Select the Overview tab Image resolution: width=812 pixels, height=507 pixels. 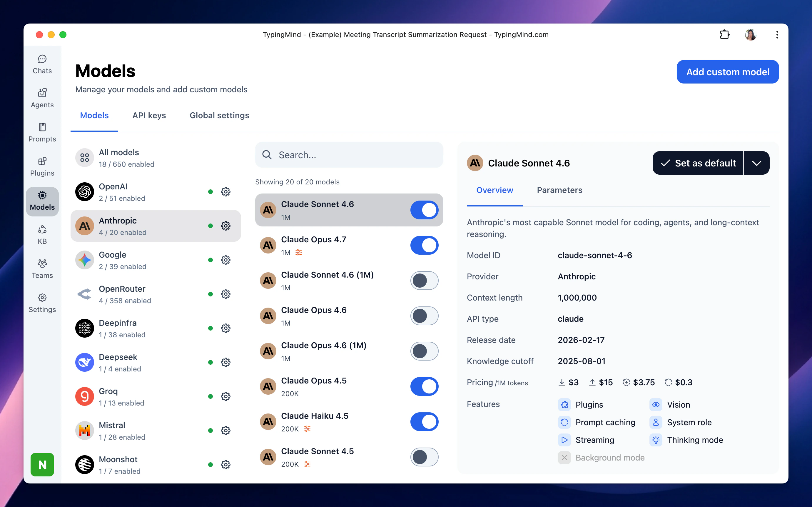click(495, 190)
